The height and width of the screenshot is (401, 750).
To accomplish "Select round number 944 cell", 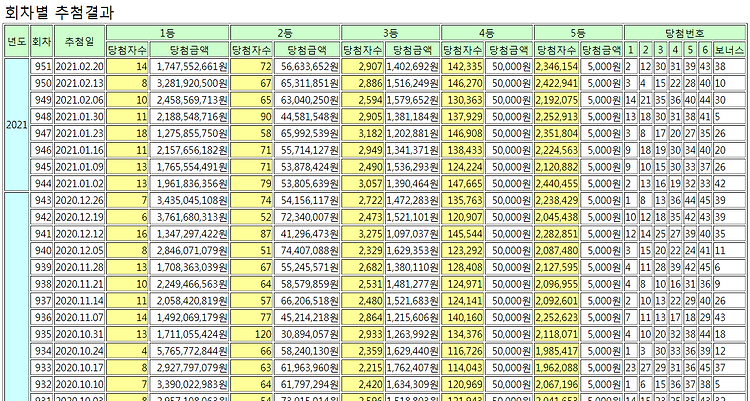I will (x=42, y=184).
